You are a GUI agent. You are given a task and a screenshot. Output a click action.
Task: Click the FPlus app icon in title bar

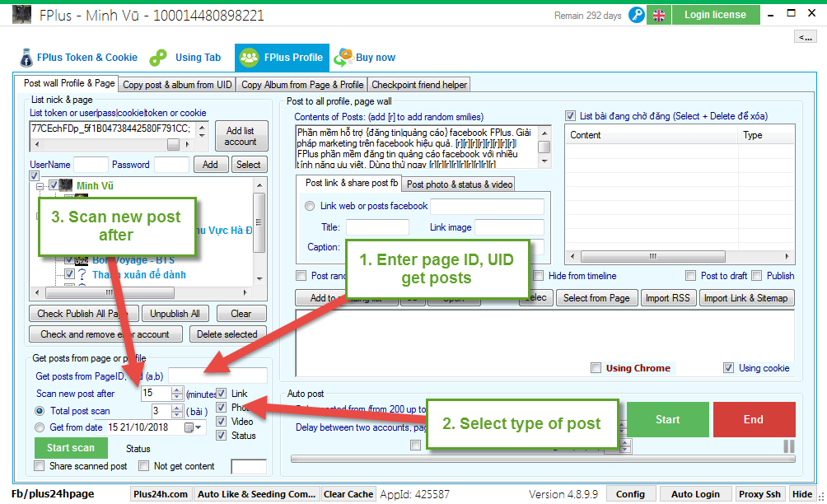[x=21, y=15]
